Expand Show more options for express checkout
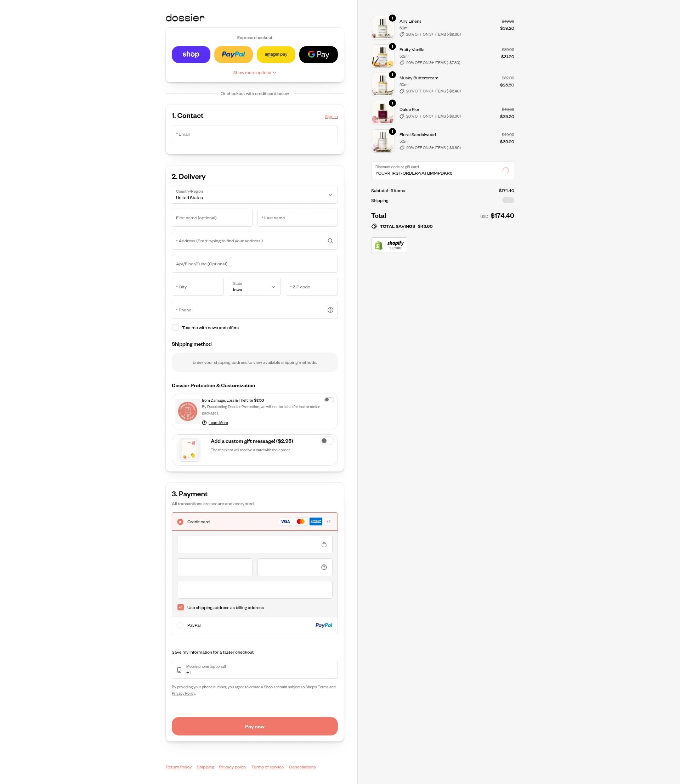 pyautogui.click(x=255, y=73)
